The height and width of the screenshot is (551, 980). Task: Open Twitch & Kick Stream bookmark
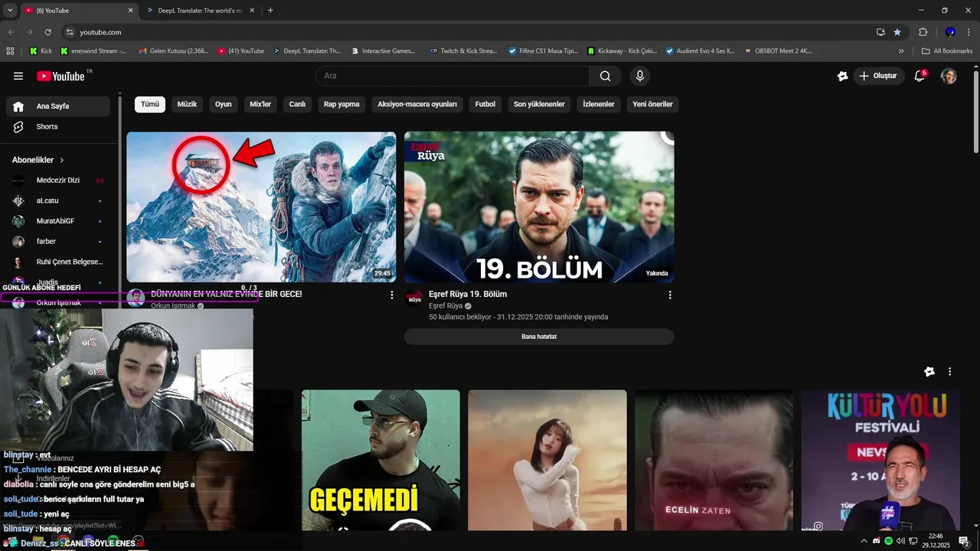point(463,51)
